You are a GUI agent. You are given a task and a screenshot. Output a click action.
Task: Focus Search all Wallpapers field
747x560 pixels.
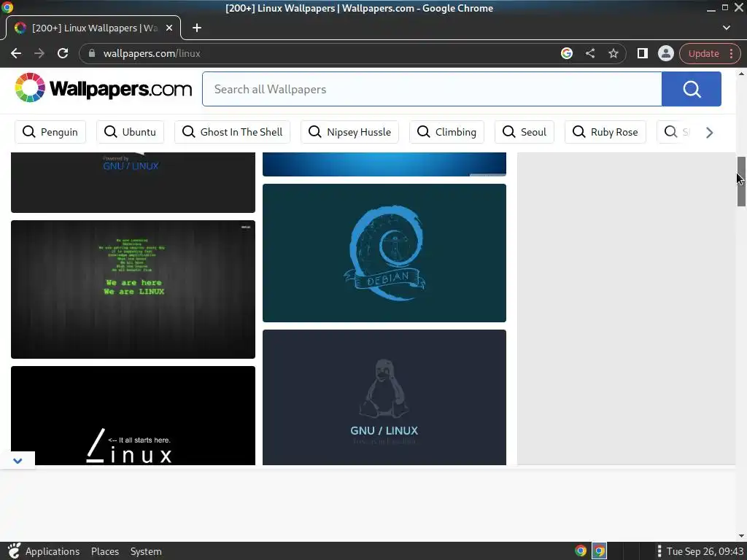tap(432, 89)
